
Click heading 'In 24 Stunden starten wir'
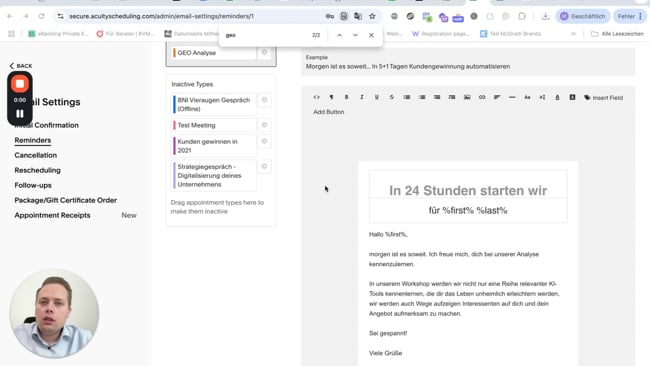point(468,190)
